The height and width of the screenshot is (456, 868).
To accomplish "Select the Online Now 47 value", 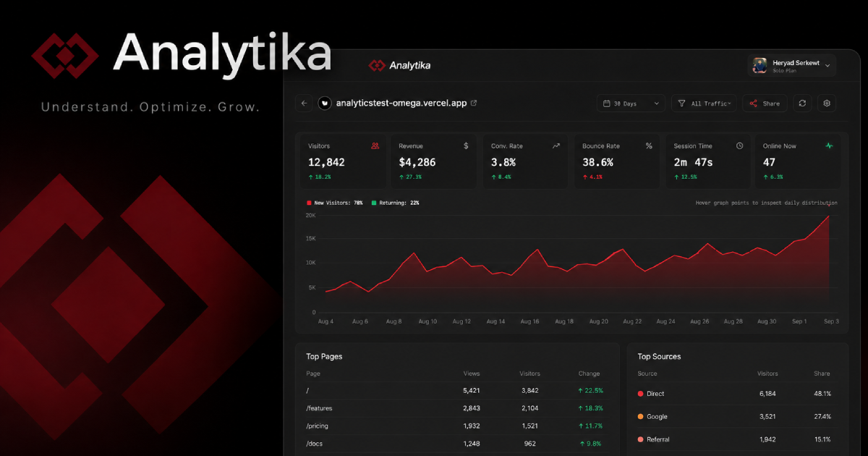I will point(769,162).
